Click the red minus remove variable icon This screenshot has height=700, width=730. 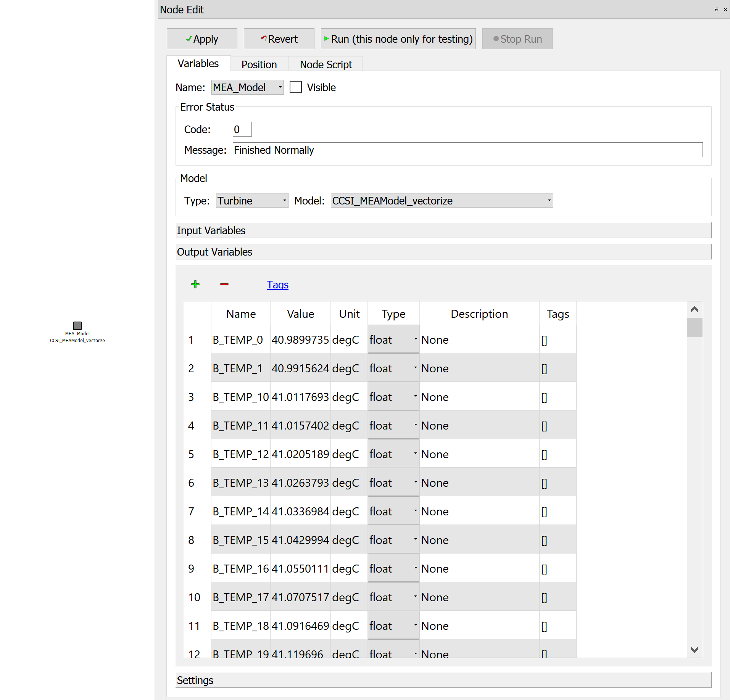tap(224, 284)
